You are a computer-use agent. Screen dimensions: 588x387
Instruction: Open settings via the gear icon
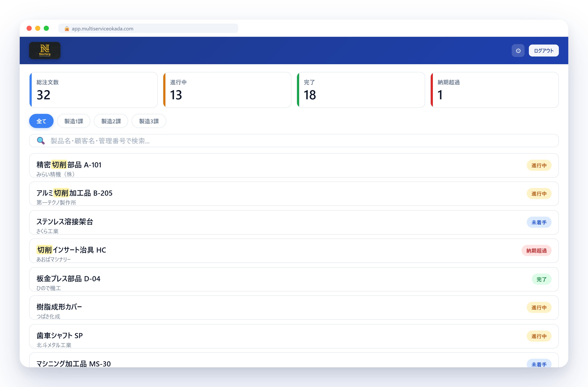coord(518,51)
